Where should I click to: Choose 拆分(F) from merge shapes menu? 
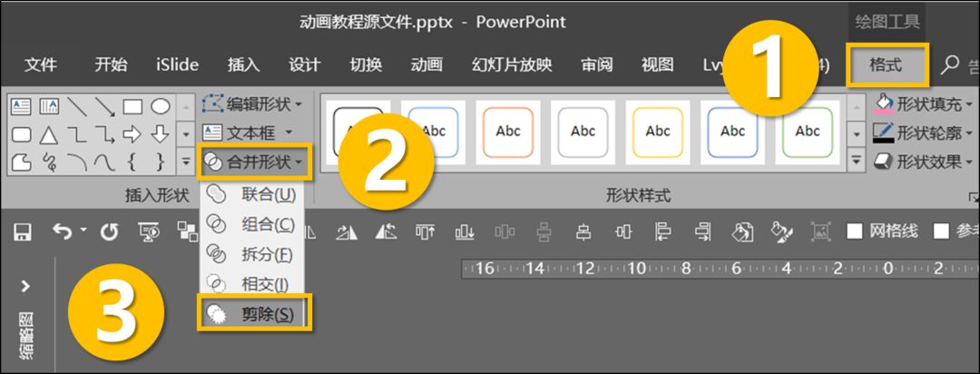[x=252, y=254]
